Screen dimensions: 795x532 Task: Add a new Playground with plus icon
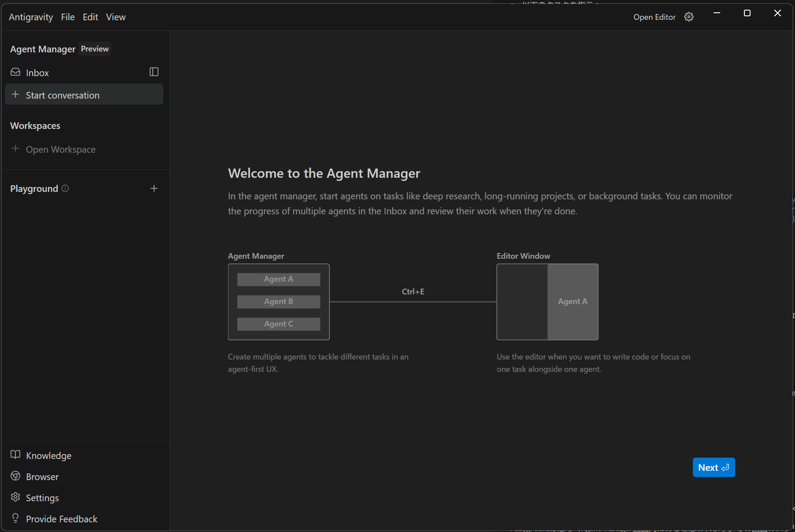(154, 188)
